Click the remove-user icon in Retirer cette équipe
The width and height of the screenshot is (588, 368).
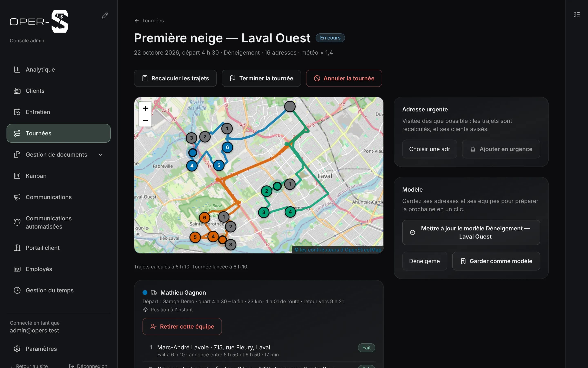pos(153,327)
